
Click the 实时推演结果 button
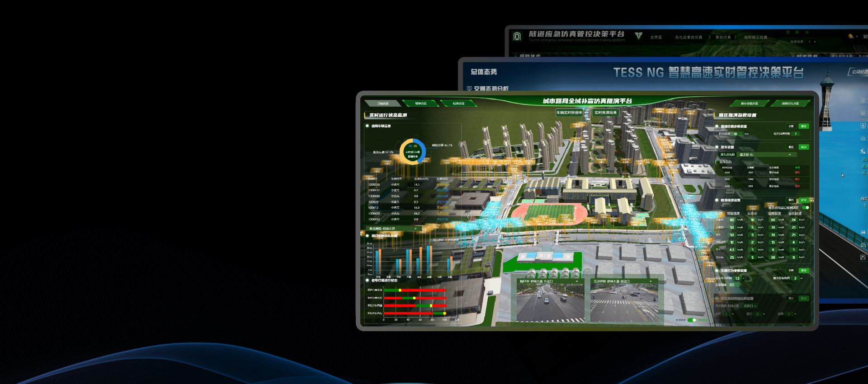605,112
